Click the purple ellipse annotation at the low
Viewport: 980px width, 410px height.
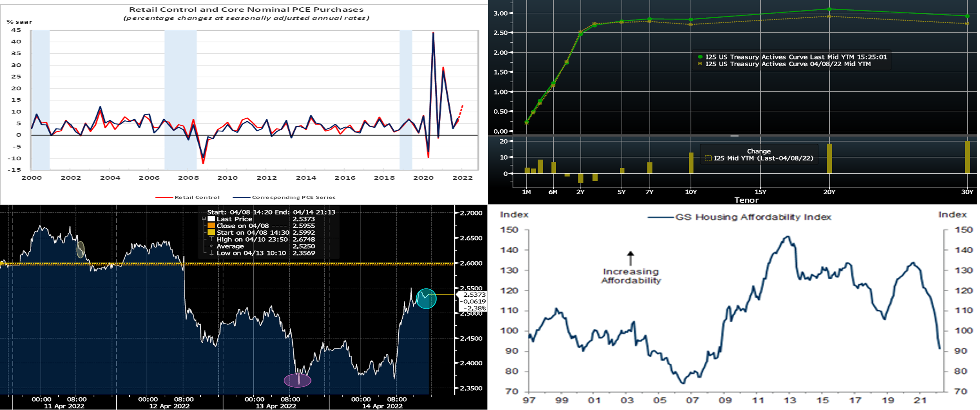297,380
